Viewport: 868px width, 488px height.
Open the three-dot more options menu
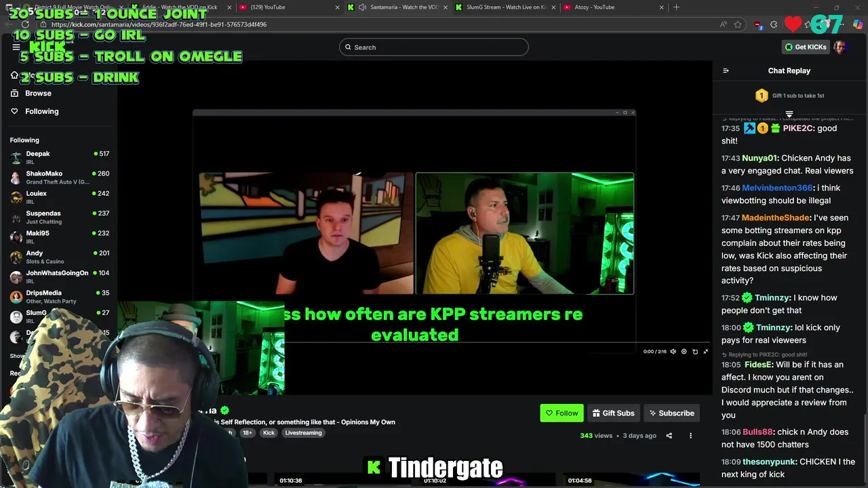[x=690, y=436]
